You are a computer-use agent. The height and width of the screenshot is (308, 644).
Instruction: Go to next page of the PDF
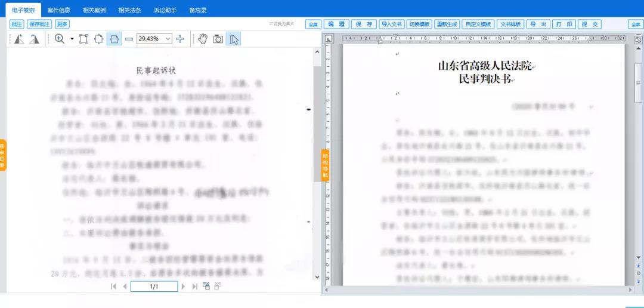tap(183, 287)
